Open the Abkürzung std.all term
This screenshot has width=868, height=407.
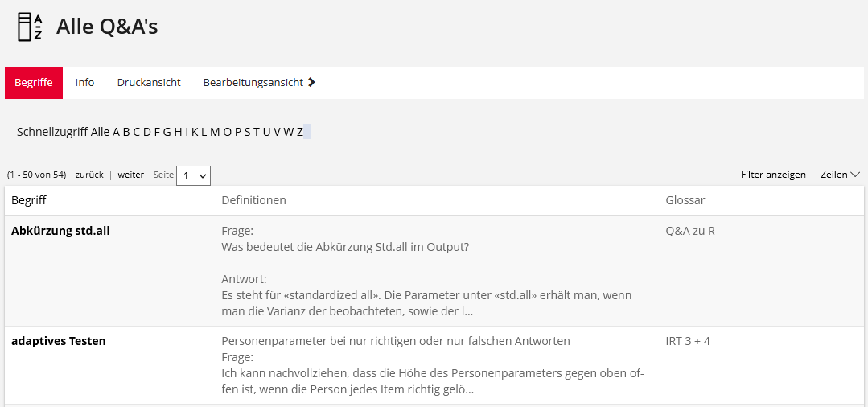[60, 231]
